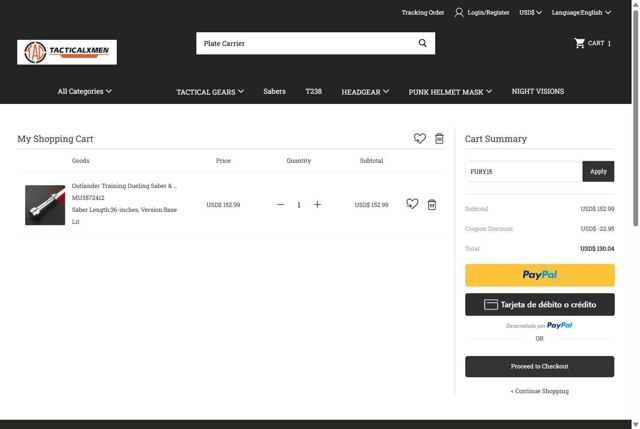
Task: Click the quantity value 1
Action: (x=299, y=205)
